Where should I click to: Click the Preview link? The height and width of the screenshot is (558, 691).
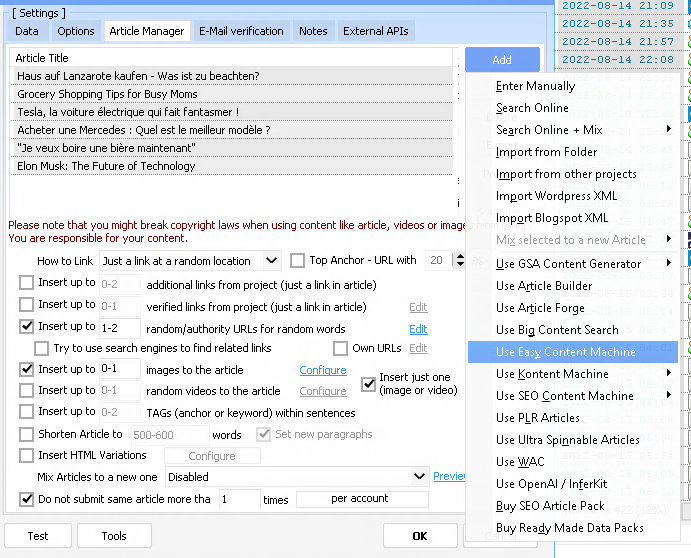coord(449,476)
